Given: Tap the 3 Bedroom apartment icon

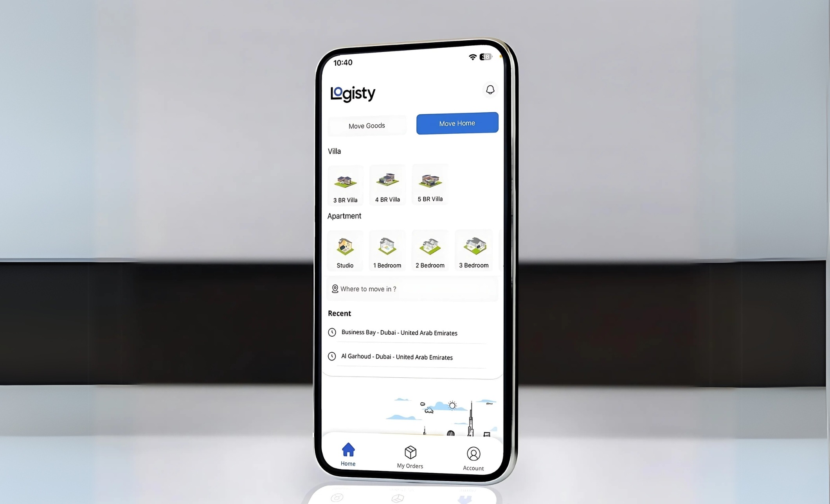Looking at the screenshot, I should [473, 248].
